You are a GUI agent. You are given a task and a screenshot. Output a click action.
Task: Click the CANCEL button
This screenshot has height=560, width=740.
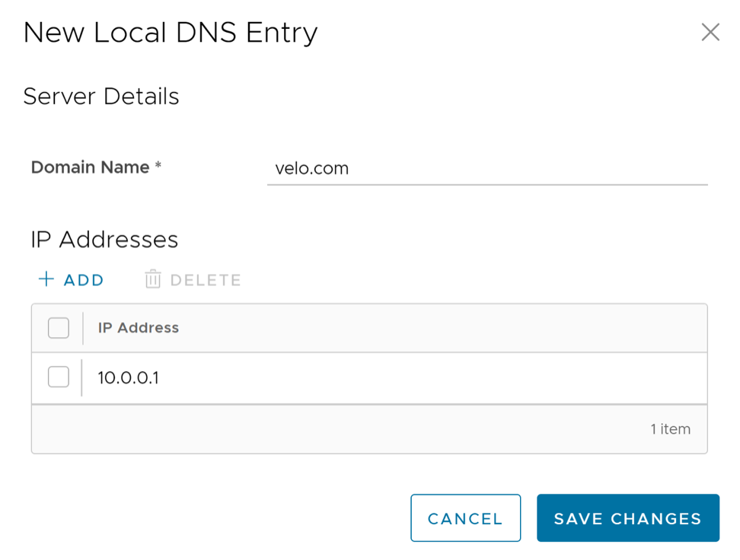tap(465, 518)
